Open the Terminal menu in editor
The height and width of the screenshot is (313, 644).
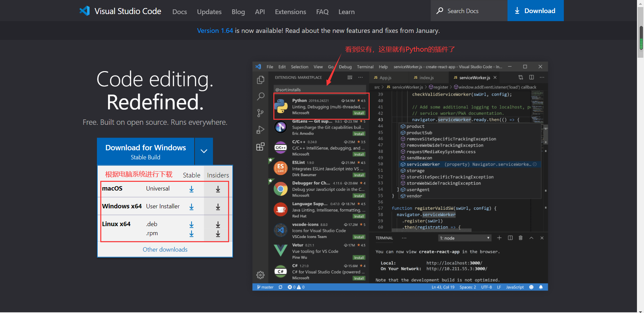(x=365, y=67)
